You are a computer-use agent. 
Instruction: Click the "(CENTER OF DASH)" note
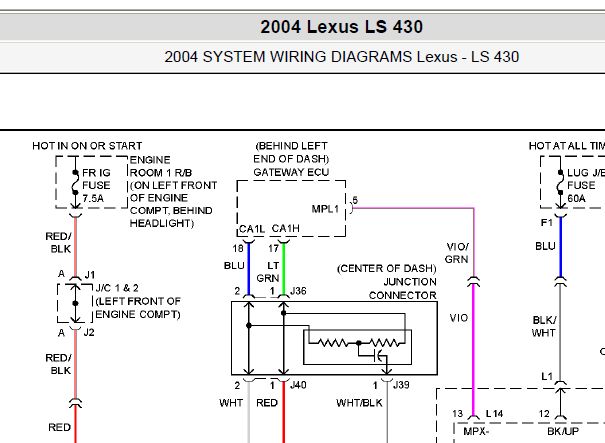click(387, 269)
